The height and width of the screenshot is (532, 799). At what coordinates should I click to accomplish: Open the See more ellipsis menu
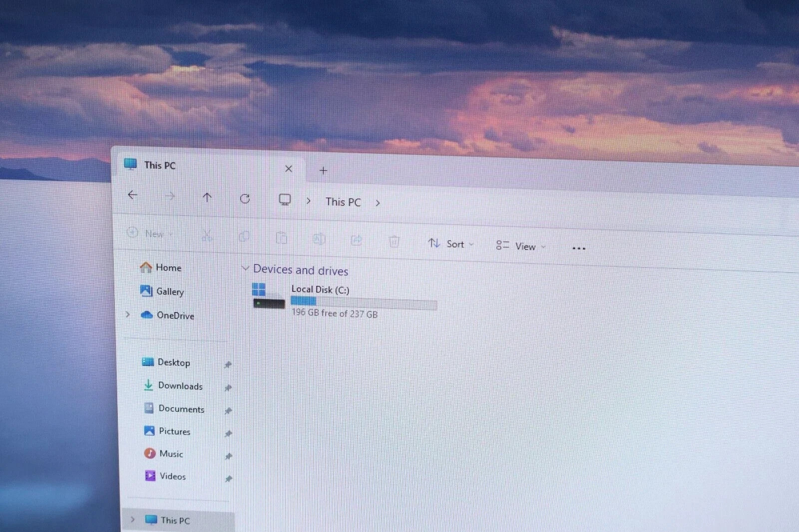pyautogui.click(x=579, y=248)
